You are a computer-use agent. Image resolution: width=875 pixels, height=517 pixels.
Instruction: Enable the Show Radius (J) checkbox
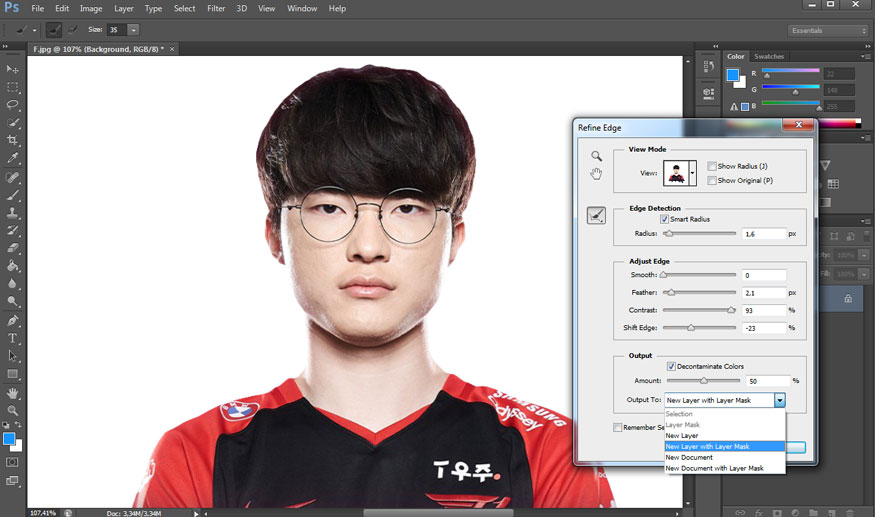[711, 166]
